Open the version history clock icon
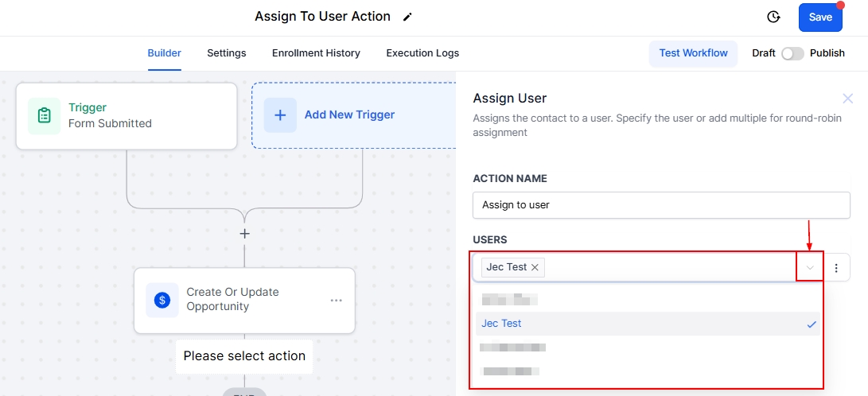Viewport: 868px width, 396px height. point(773,17)
